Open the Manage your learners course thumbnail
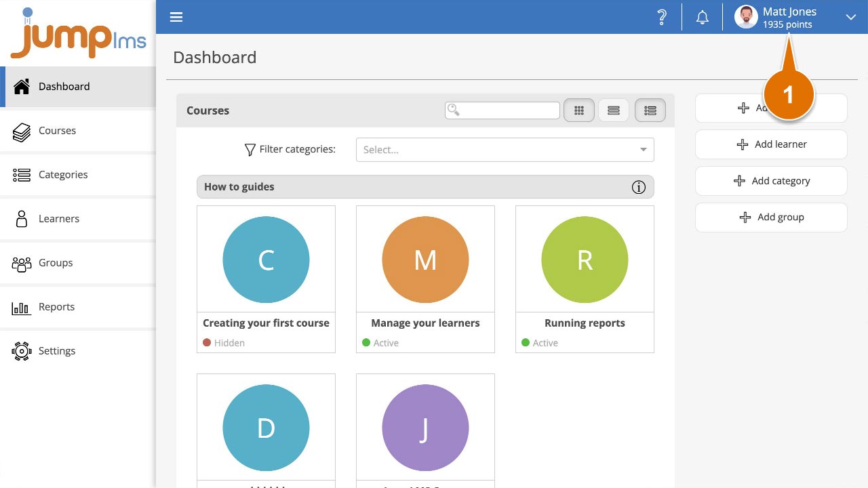Viewport: 868px width, 488px height. [x=425, y=260]
